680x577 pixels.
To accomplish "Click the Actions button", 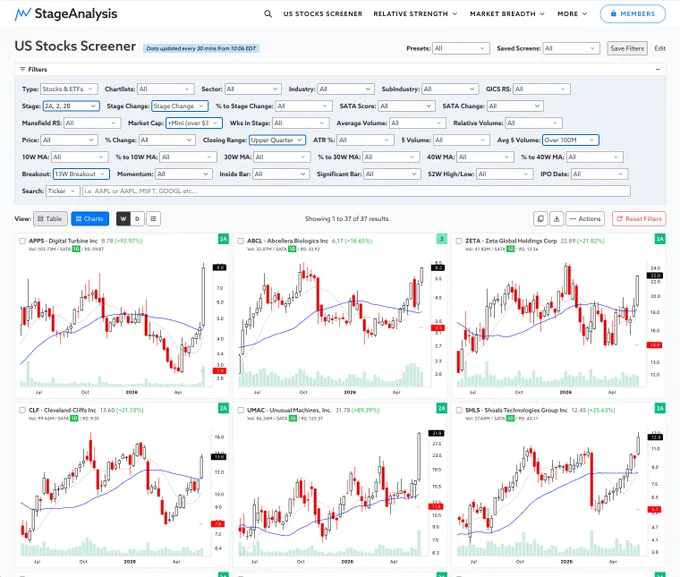I will [x=585, y=219].
